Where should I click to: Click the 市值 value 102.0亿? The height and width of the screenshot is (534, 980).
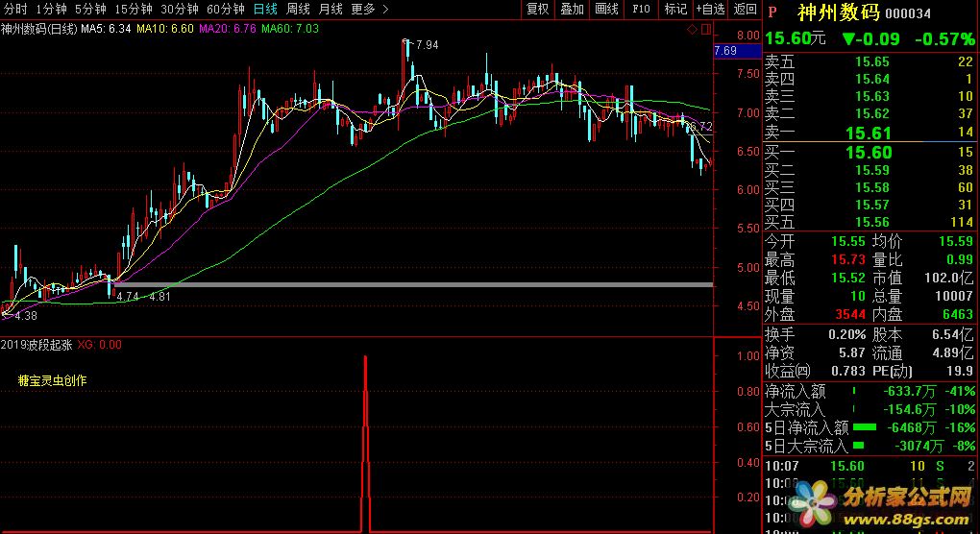pos(948,278)
